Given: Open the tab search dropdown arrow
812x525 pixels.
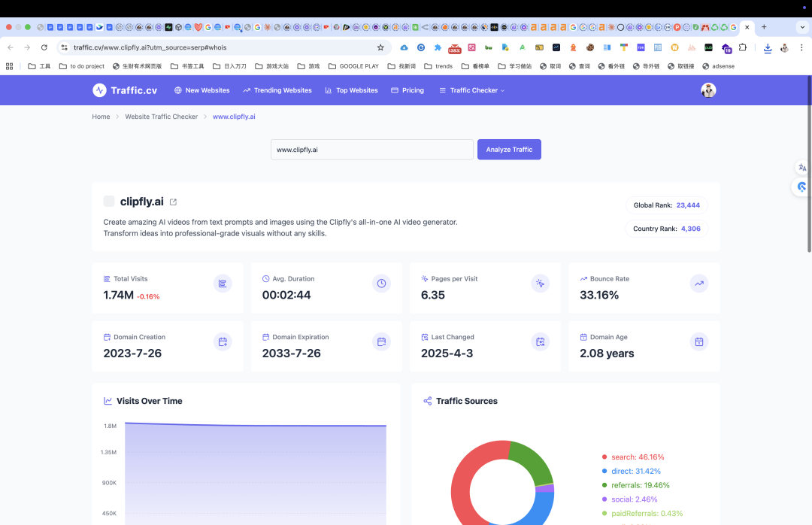Looking at the screenshot, I should [803, 27].
